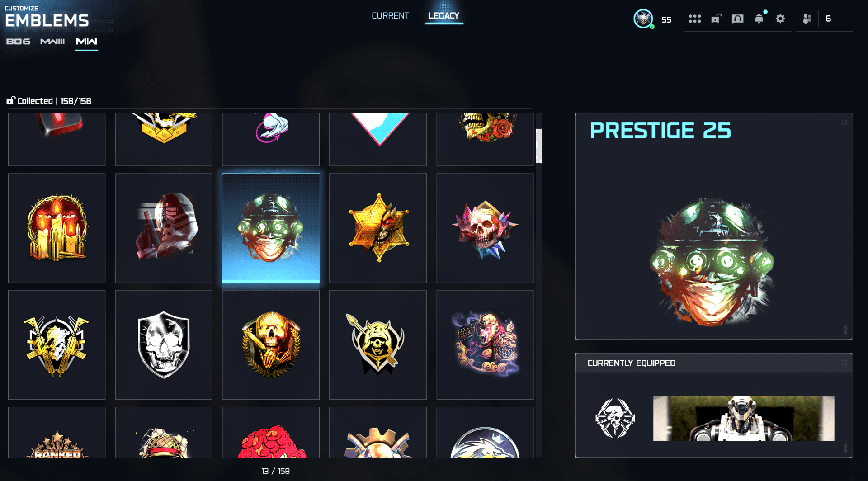Click the currently equipped calling card image

click(744, 418)
